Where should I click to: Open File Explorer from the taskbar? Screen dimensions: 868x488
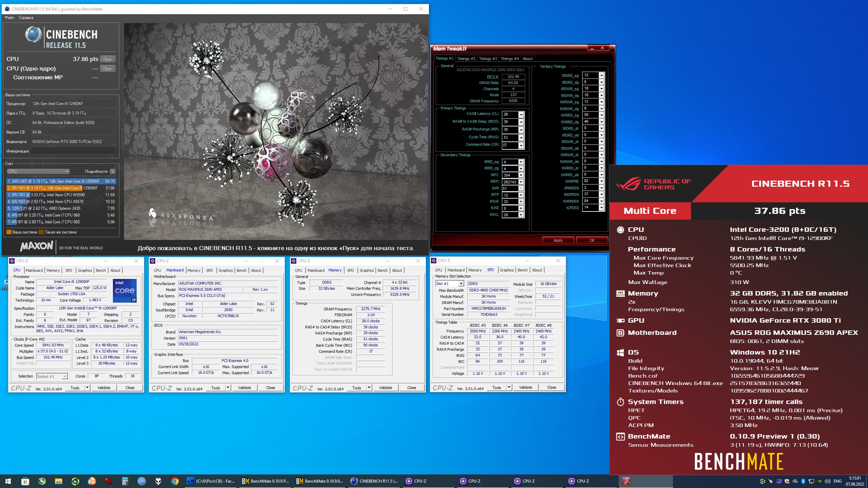59,481
